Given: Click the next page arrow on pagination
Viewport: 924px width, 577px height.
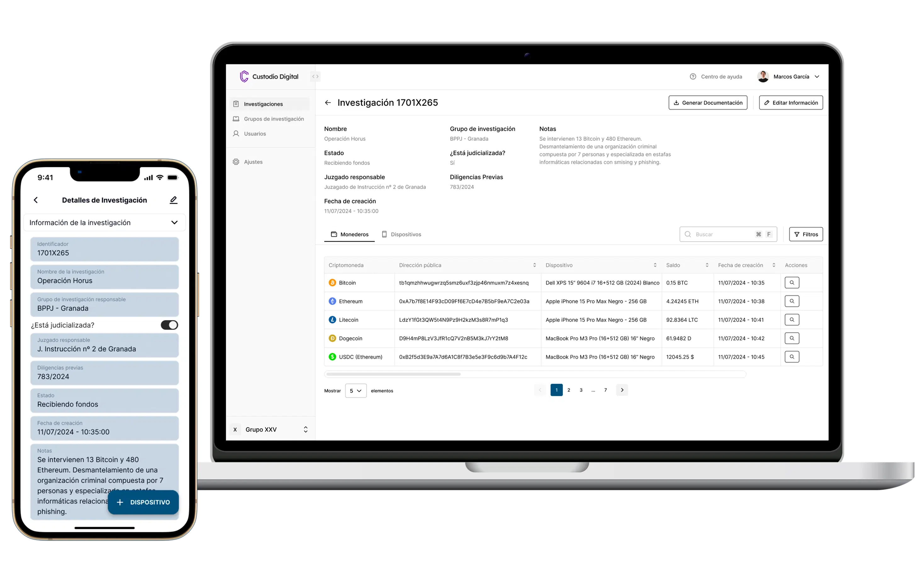Looking at the screenshot, I should (623, 390).
